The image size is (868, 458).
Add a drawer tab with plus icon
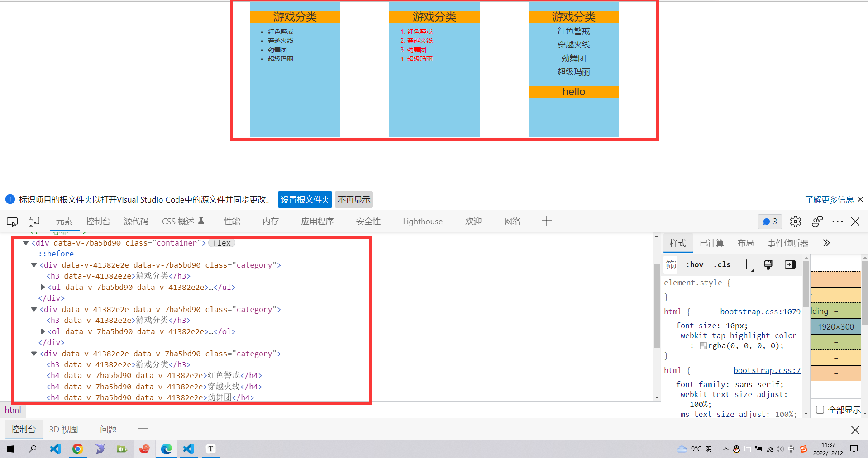click(143, 429)
